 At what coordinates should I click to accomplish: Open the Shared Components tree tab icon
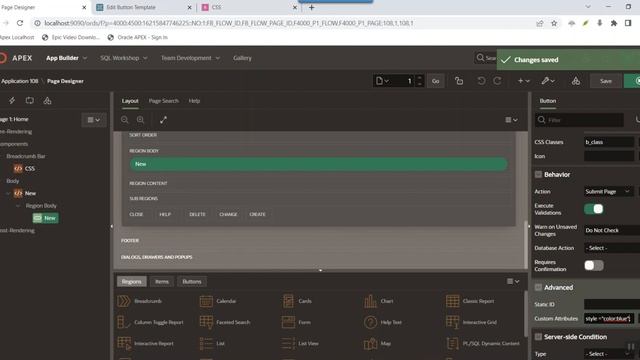[47, 100]
